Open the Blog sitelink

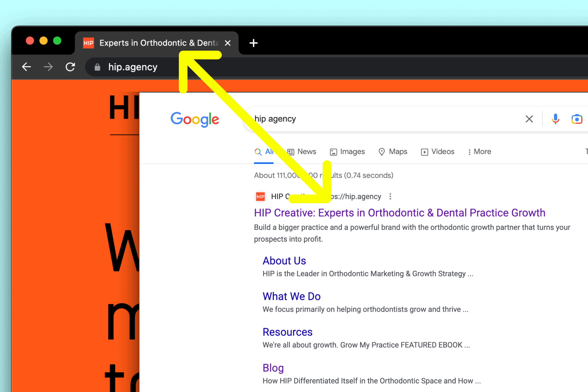point(273,368)
